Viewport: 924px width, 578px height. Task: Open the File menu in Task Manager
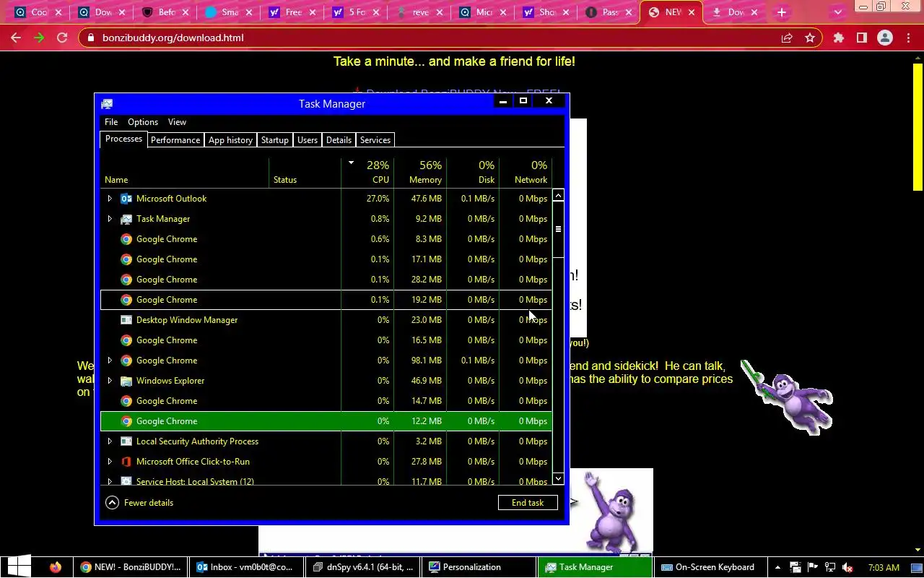111,122
